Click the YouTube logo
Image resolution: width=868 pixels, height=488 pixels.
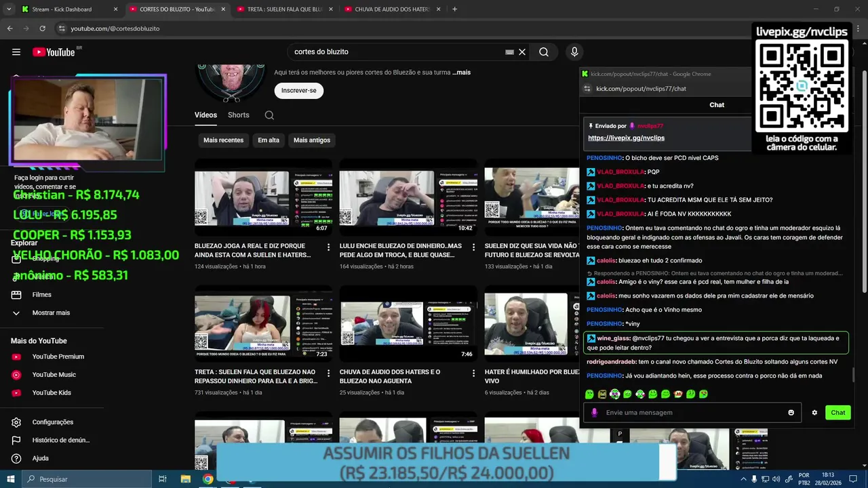[54, 52]
